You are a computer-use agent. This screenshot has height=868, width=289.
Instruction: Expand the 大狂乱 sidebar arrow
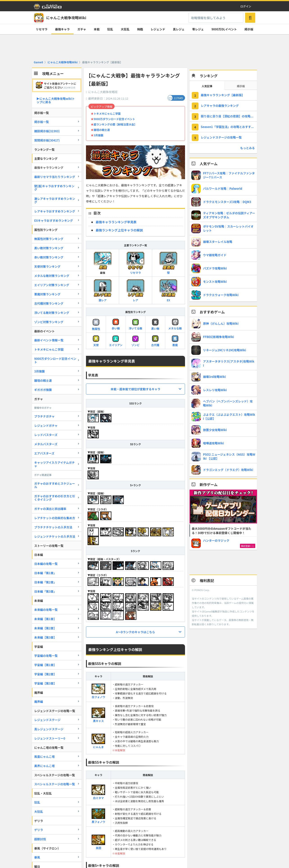click(78, 811)
